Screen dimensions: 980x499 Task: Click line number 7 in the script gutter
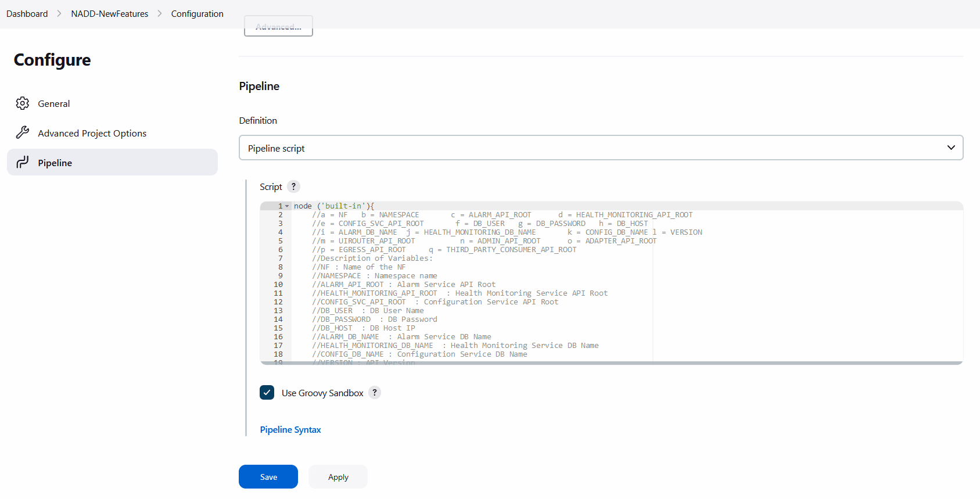281,259
